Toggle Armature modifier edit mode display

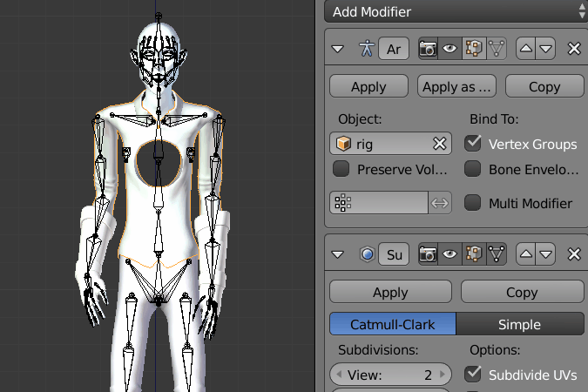(x=474, y=49)
